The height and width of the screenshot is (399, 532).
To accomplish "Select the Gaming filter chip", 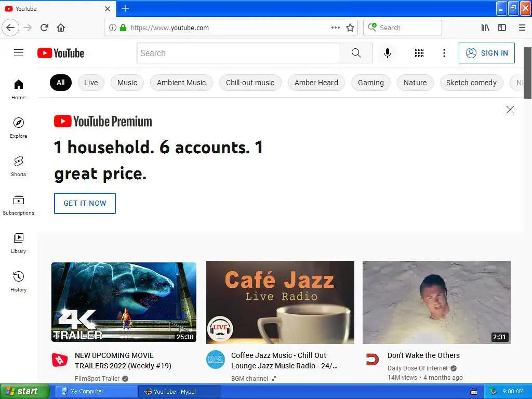I will [x=371, y=83].
